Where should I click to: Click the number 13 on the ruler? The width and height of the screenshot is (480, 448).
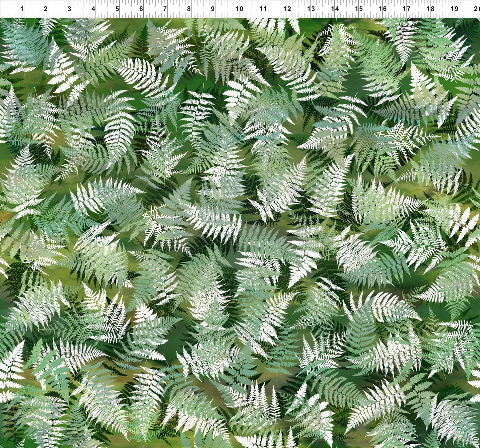[x=311, y=9]
